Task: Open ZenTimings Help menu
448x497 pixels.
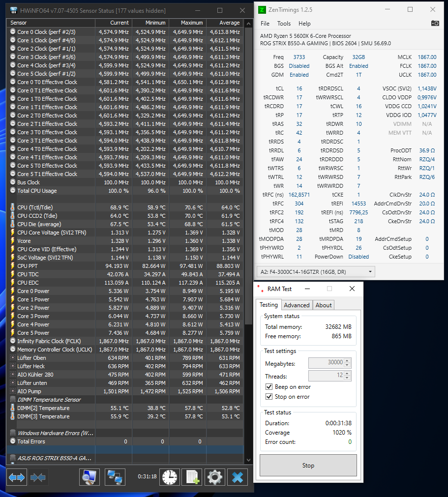Action: (x=304, y=24)
